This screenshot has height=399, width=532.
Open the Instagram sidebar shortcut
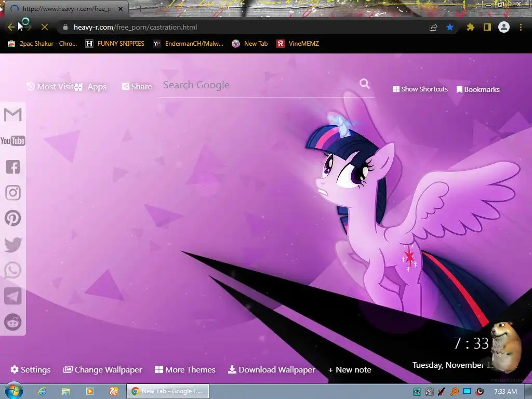tap(13, 193)
